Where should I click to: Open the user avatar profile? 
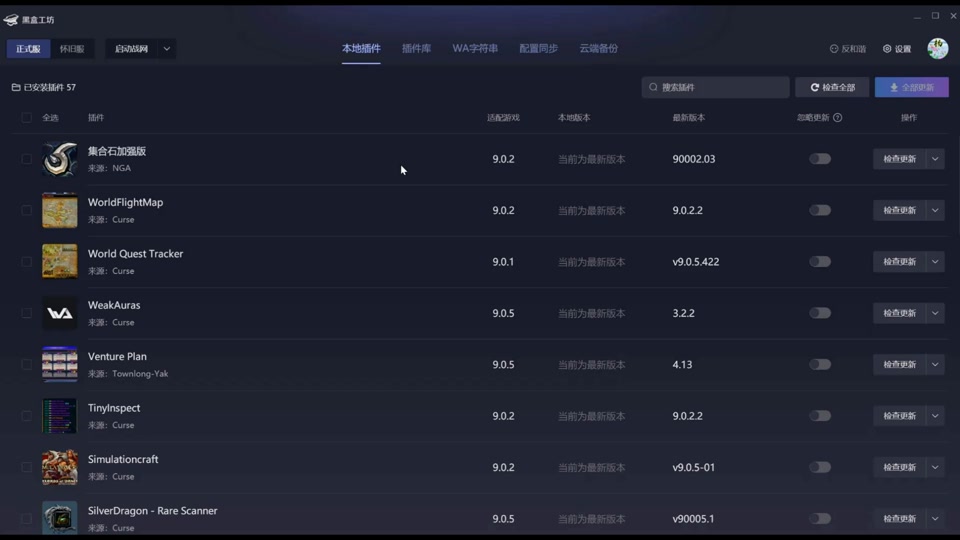(937, 48)
